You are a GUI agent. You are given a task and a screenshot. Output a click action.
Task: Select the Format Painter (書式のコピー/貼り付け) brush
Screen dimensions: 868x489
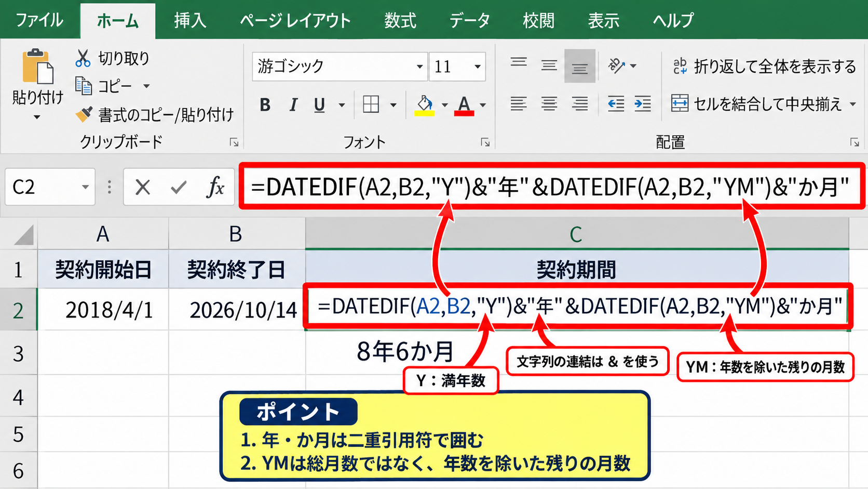pyautogui.click(x=84, y=114)
